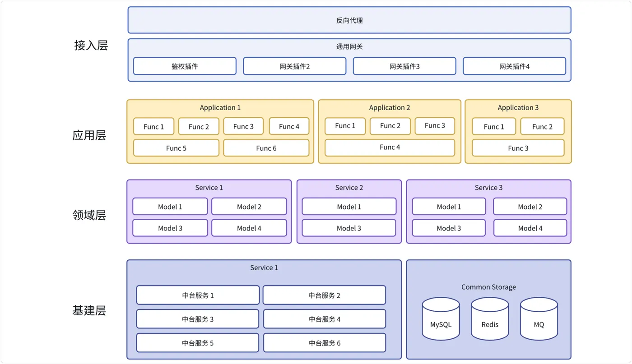632x364 pixels.
Task: Click the 中台服务 6 box
Action: (324, 343)
